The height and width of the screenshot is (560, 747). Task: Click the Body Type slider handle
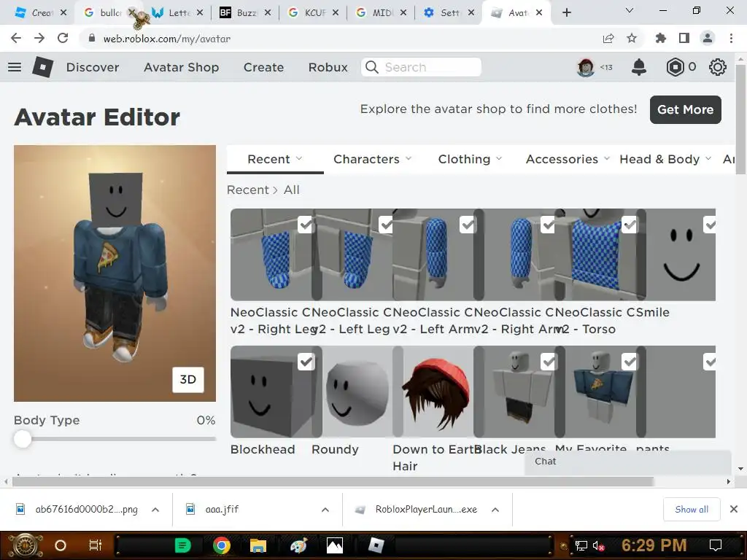tap(23, 439)
